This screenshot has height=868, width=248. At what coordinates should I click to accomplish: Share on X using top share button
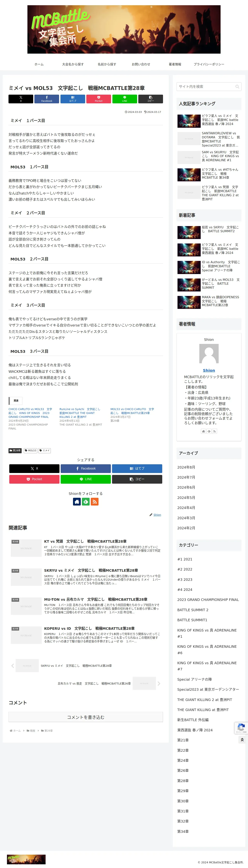click(x=21, y=99)
